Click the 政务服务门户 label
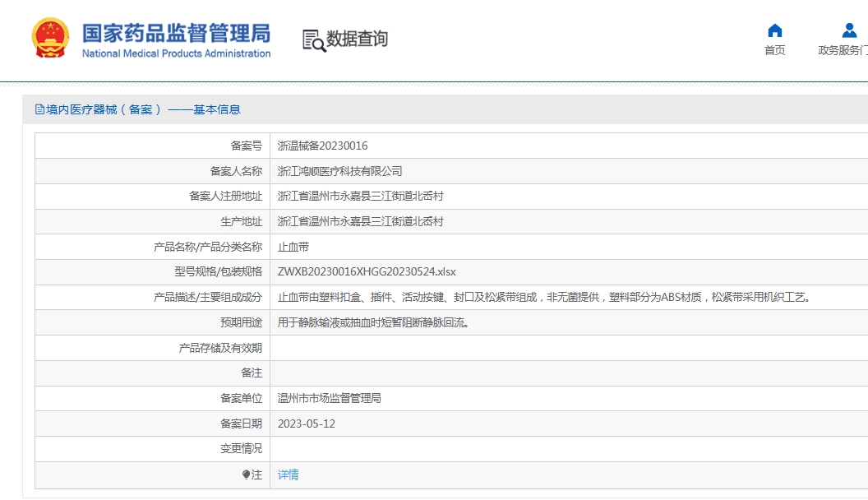 (x=843, y=50)
